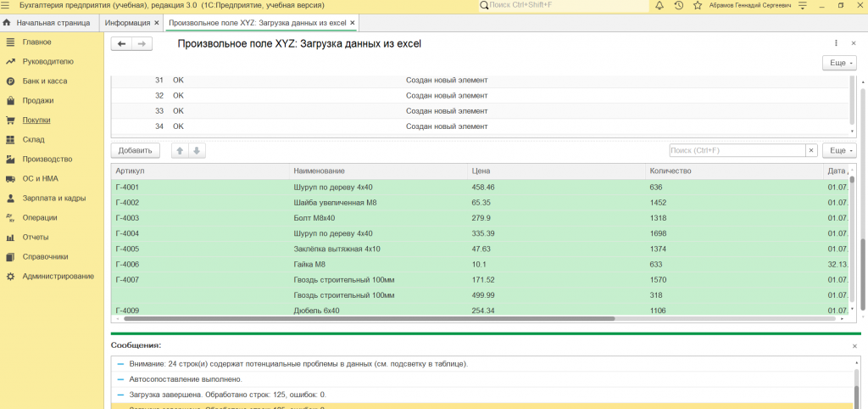Screen dimensions: 868x409
Task: Open Склад section
Action: pos(33,140)
